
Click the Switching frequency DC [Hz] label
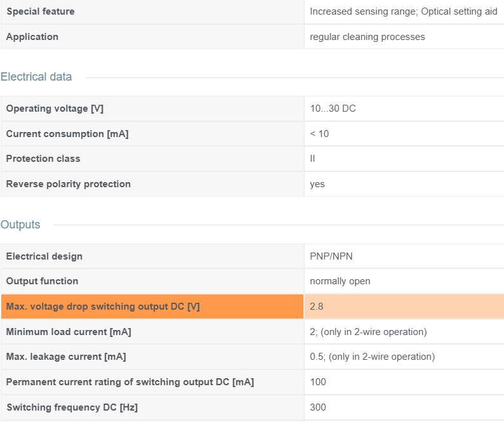(x=72, y=407)
